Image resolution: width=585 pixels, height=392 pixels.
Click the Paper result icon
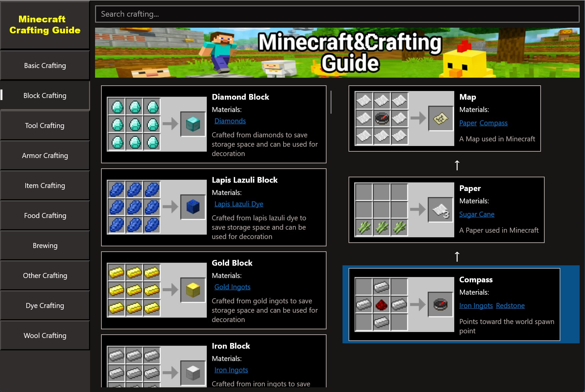(x=441, y=210)
